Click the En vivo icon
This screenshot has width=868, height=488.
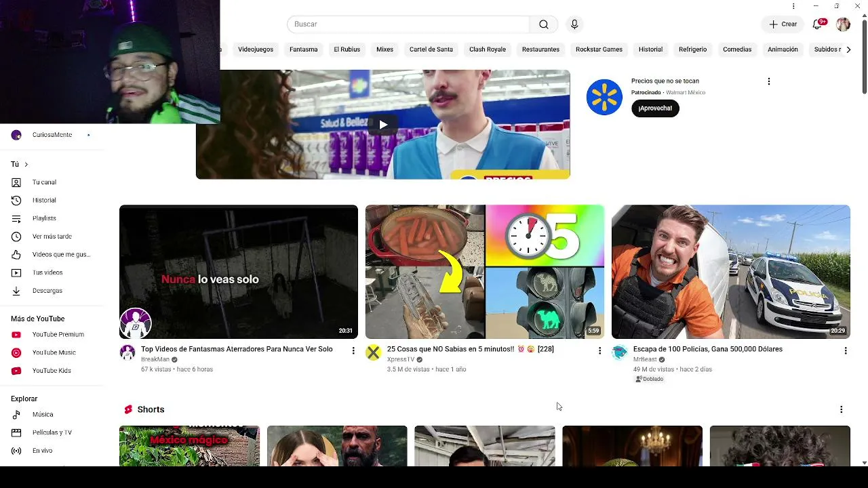pyautogui.click(x=16, y=451)
